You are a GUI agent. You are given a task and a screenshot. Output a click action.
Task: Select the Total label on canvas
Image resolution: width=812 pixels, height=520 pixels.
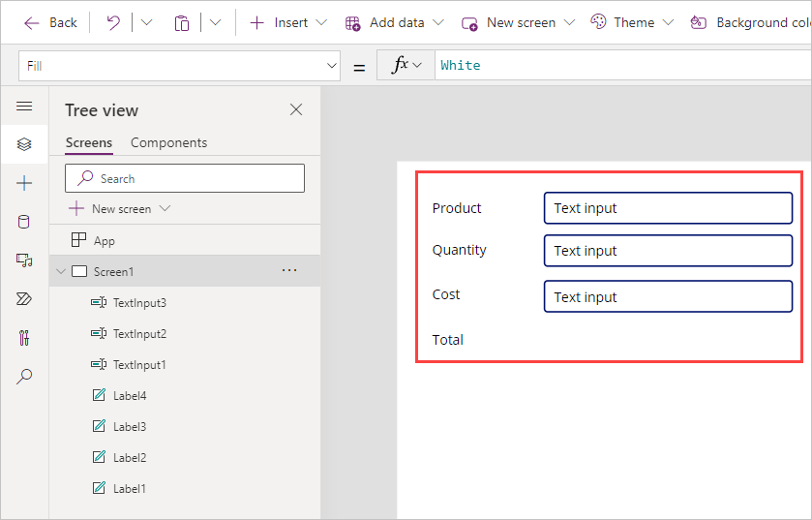[x=447, y=340]
